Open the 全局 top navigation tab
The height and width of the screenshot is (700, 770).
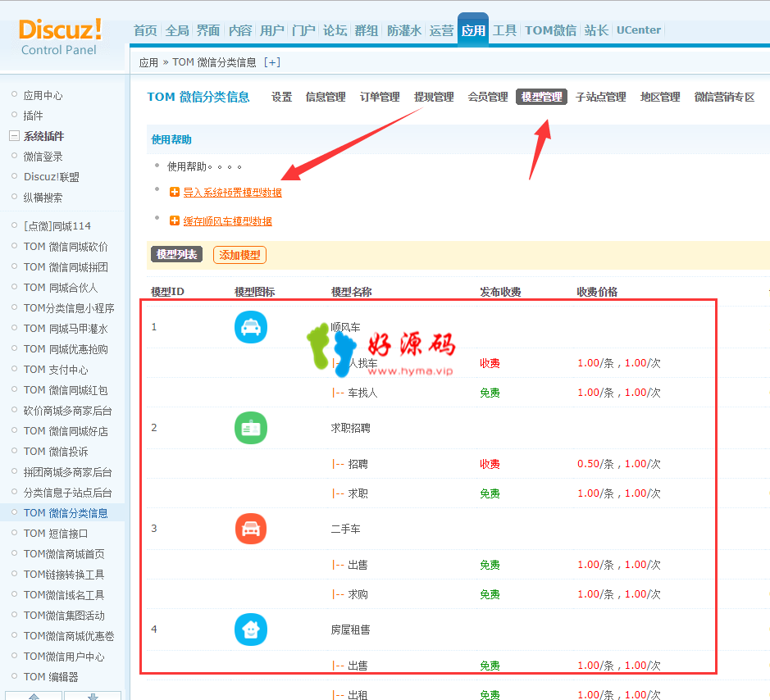[177, 30]
